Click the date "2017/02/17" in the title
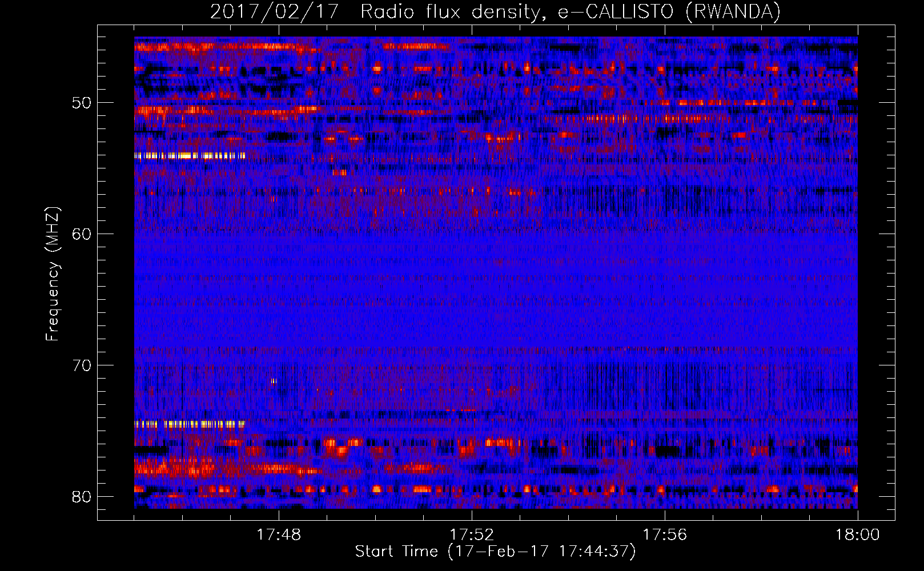This screenshot has height=571, width=924. pyautogui.click(x=275, y=12)
